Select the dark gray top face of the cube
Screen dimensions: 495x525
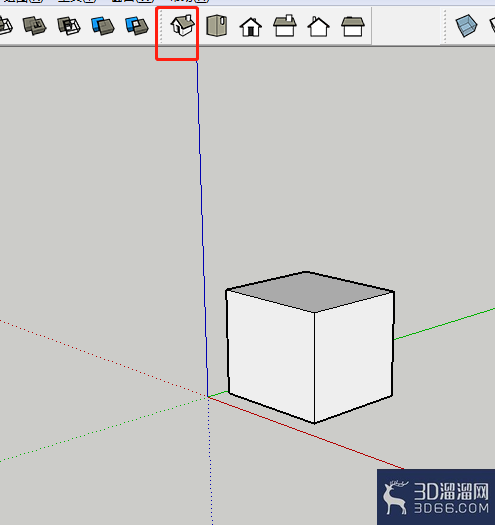click(x=310, y=292)
